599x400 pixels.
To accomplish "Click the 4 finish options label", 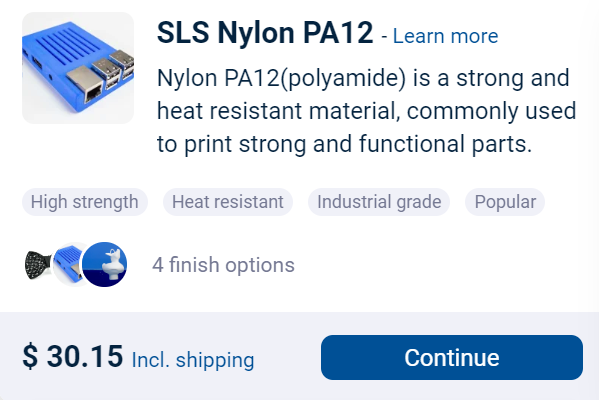I will coord(223,265).
